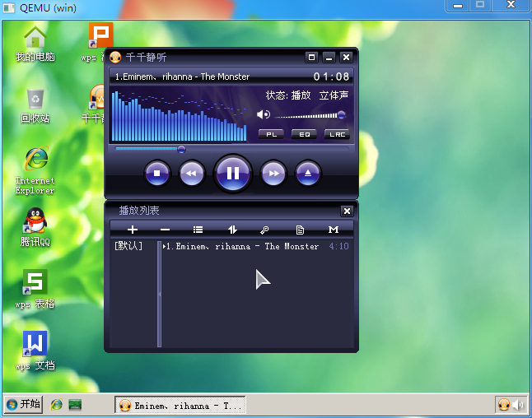Open the Internet Explorer desktop icon

coord(35,170)
